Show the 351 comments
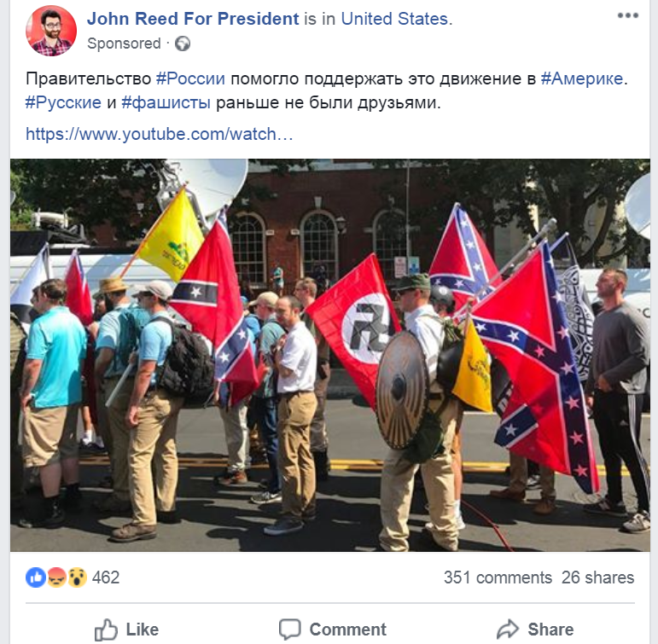Image resolution: width=658 pixels, height=644 pixels. point(498,577)
